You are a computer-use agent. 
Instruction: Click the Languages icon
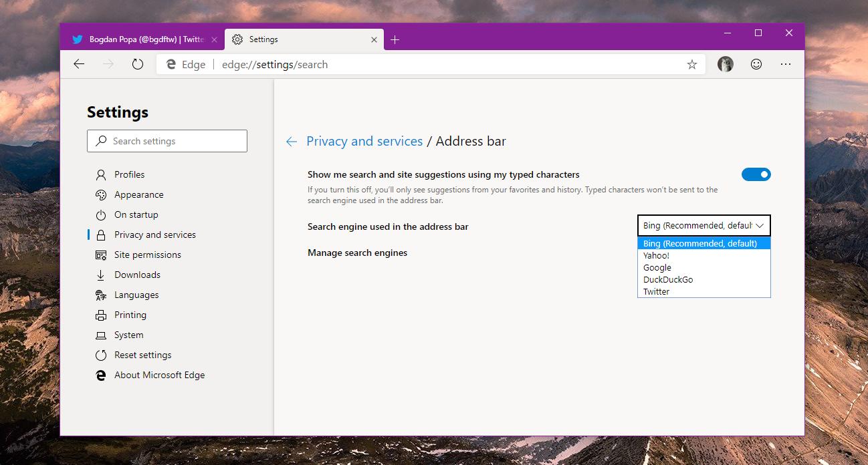(101, 295)
